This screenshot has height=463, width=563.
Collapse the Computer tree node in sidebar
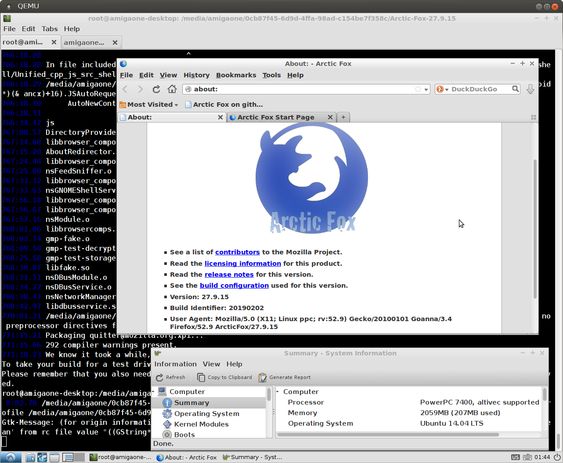pyautogui.click(x=154, y=392)
